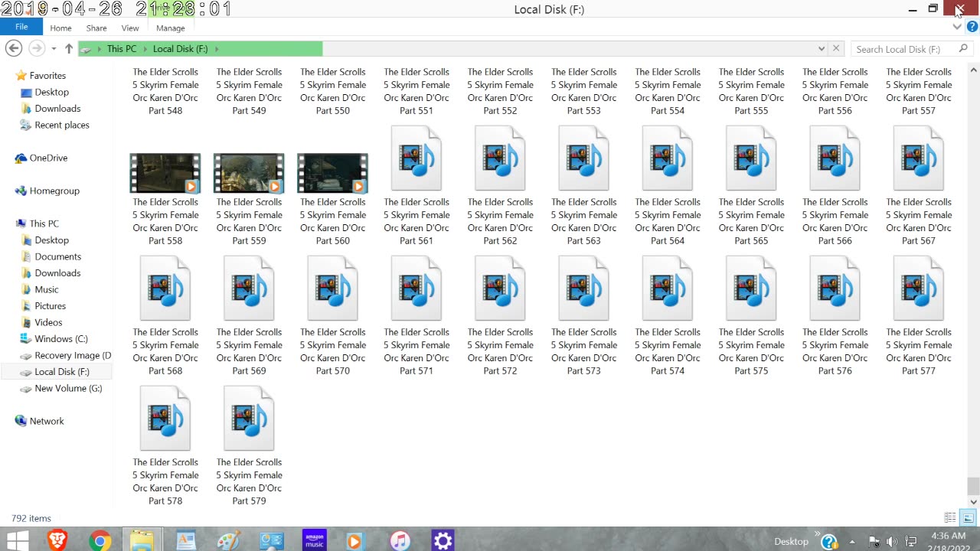Open the Manage ribbon tab
The width and height of the screenshot is (980, 551).
click(x=171, y=28)
